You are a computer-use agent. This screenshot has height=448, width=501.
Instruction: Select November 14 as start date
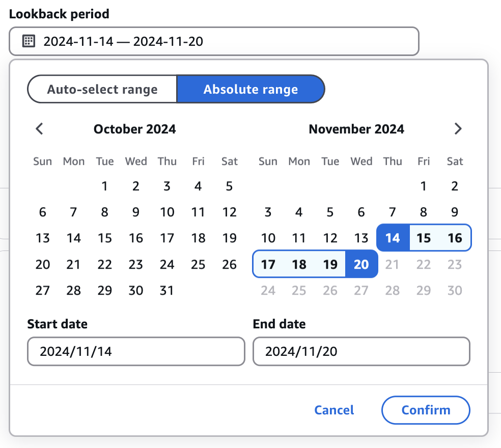pos(392,238)
